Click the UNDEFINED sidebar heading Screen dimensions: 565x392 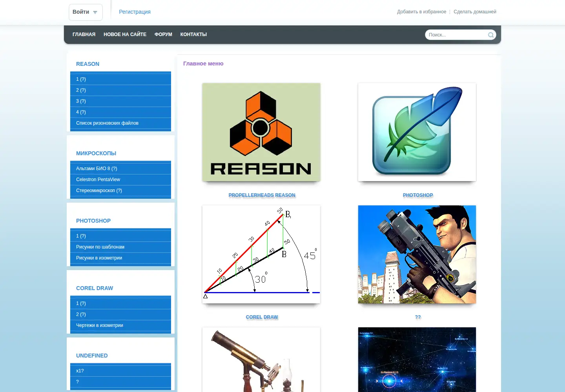click(x=92, y=356)
